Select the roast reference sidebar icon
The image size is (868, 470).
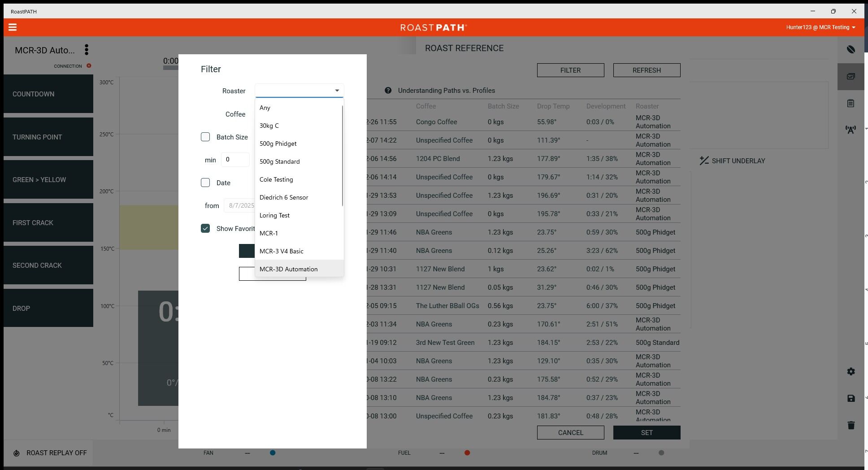click(851, 77)
